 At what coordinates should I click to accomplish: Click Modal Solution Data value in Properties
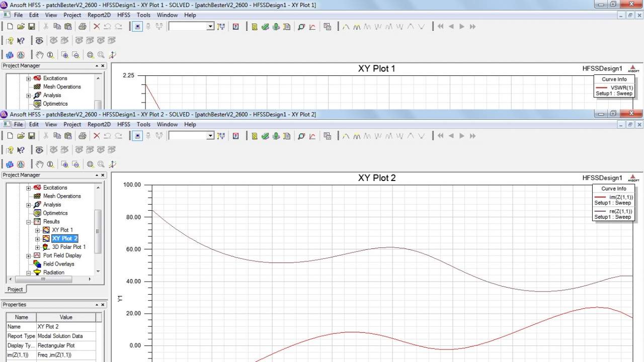(60, 336)
